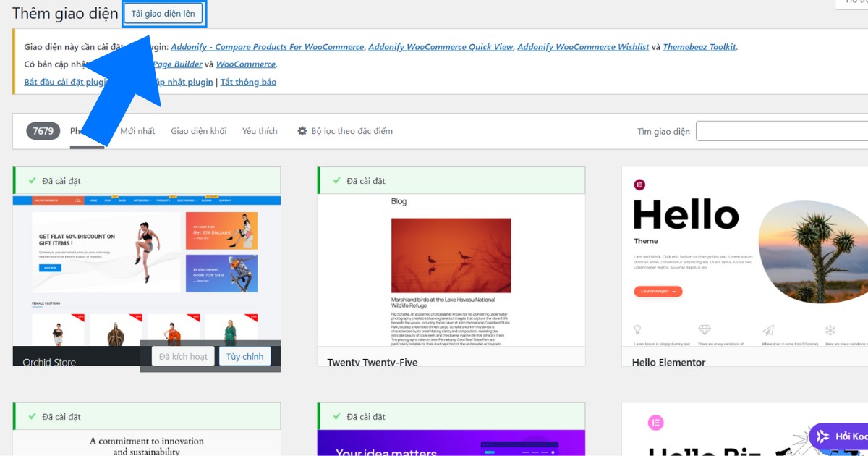Expand the Bộ lọc theo đặc điểm filter

pos(352,131)
